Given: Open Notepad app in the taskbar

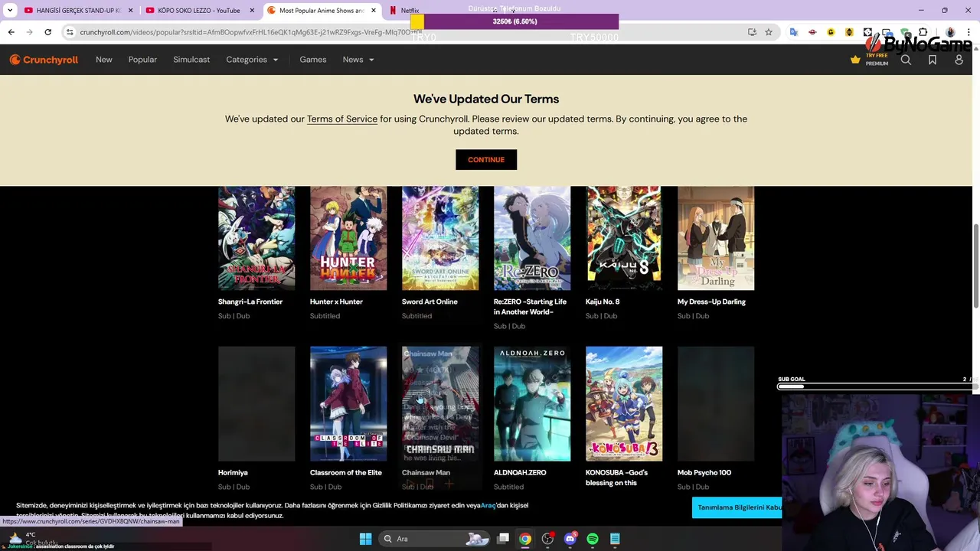Looking at the screenshot, I should tap(615, 539).
